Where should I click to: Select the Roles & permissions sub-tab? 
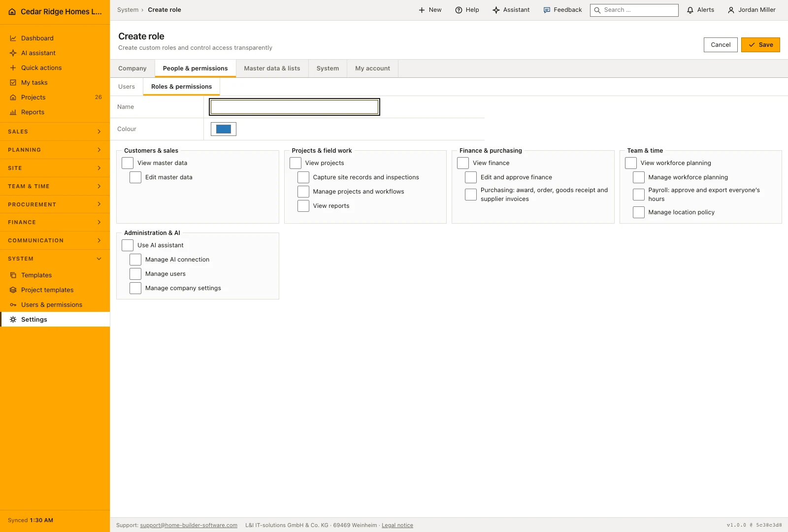(182, 87)
